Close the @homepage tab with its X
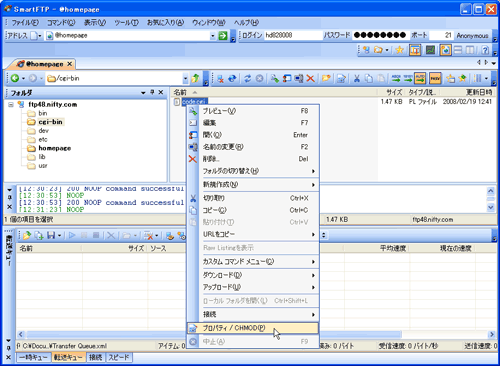The height and width of the screenshot is (366, 500). tap(69, 64)
